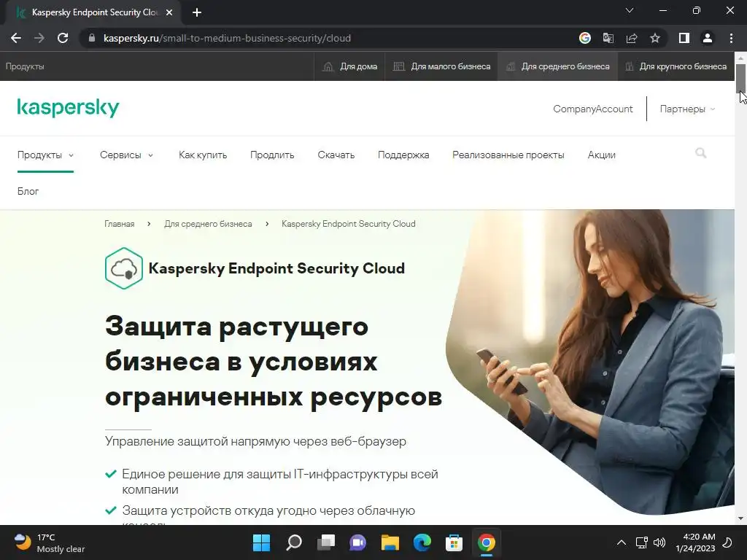Screen dimensions: 747x560
Task: Bookmark this page with the star icon
Action: pyautogui.click(x=655, y=38)
